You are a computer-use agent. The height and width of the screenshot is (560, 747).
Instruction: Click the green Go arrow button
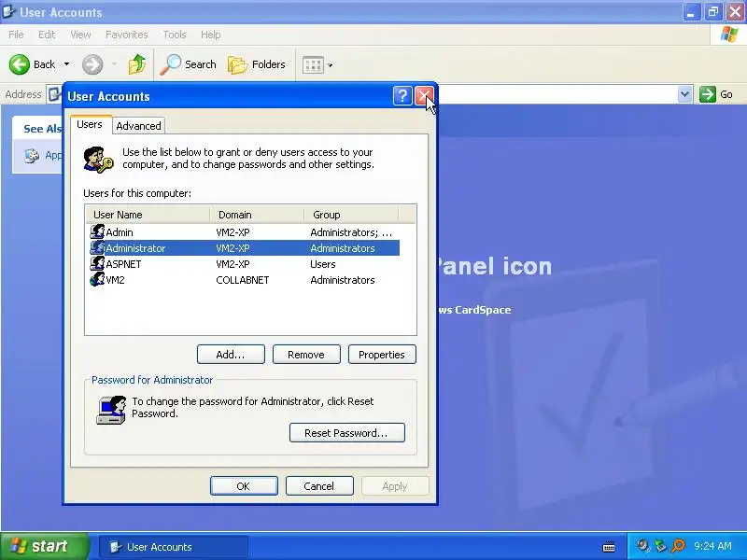pos(708,94)
